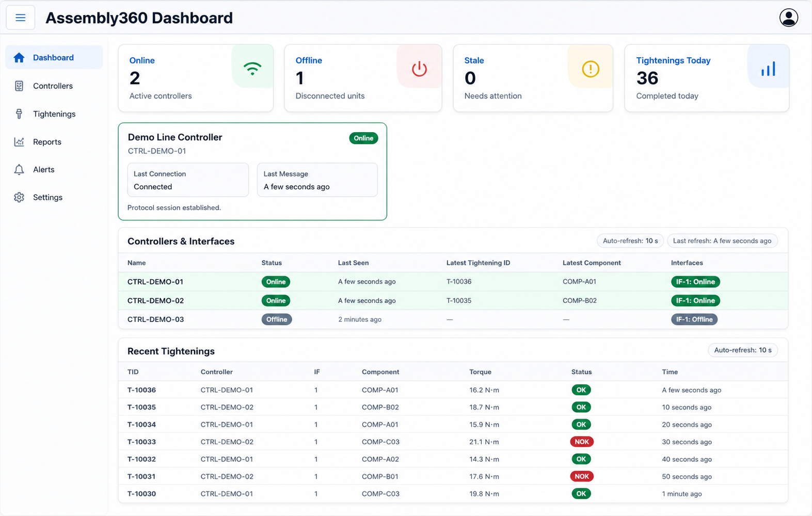Click CTRL-DEMO-02 Online status badge

[x=276, y=301]
